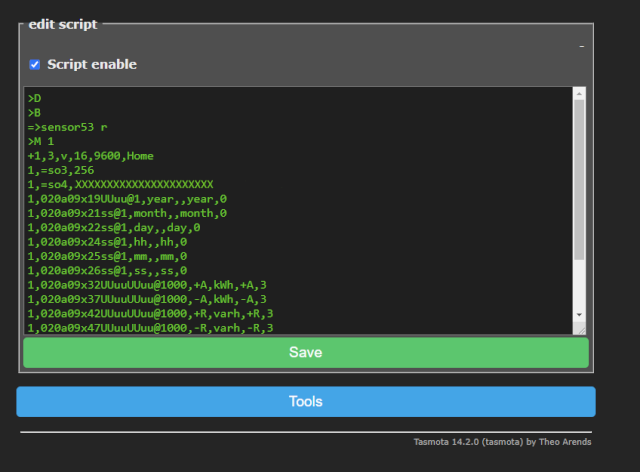Toggle the Script enable checkbox

click(35, 65)
